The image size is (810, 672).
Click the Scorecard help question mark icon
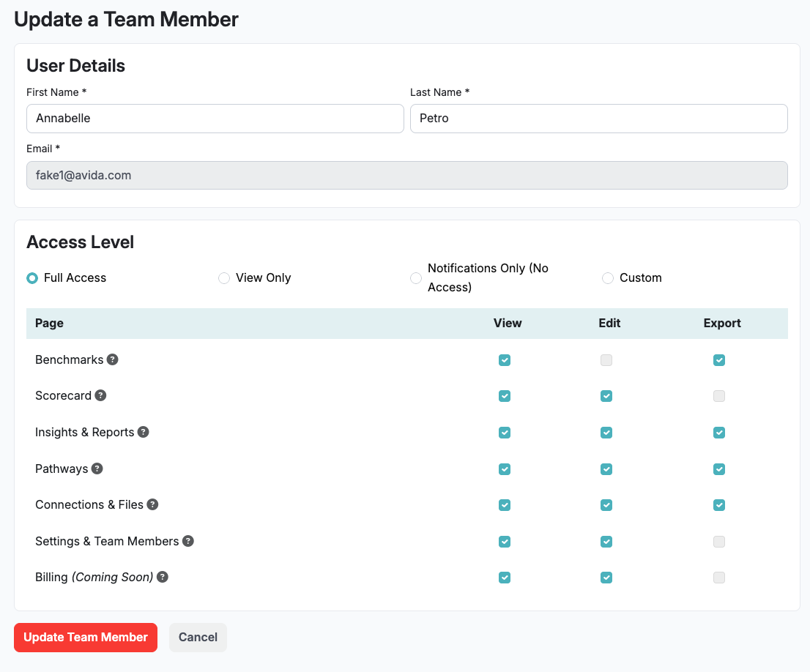101,395
